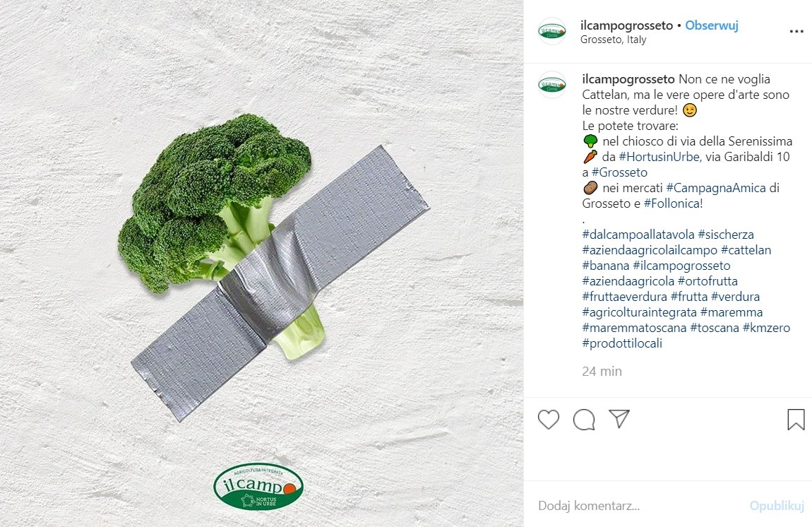
Task: Follow the account with the Obserwuj button
Action: click(712, 25)
